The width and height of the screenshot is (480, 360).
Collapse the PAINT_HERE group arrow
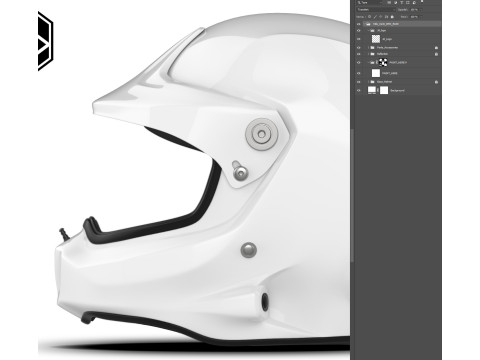[369, 62]
